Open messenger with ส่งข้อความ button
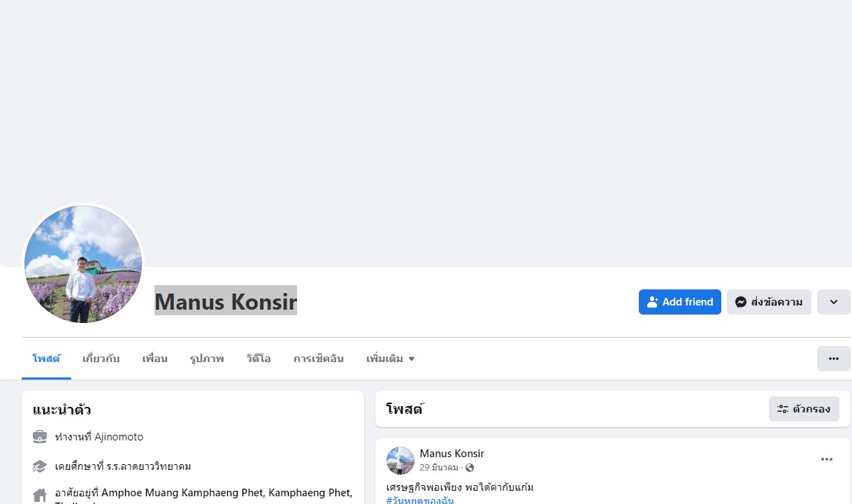Image resolution: width=852 pixels, height=504 pixels. [x=769, y=302]
